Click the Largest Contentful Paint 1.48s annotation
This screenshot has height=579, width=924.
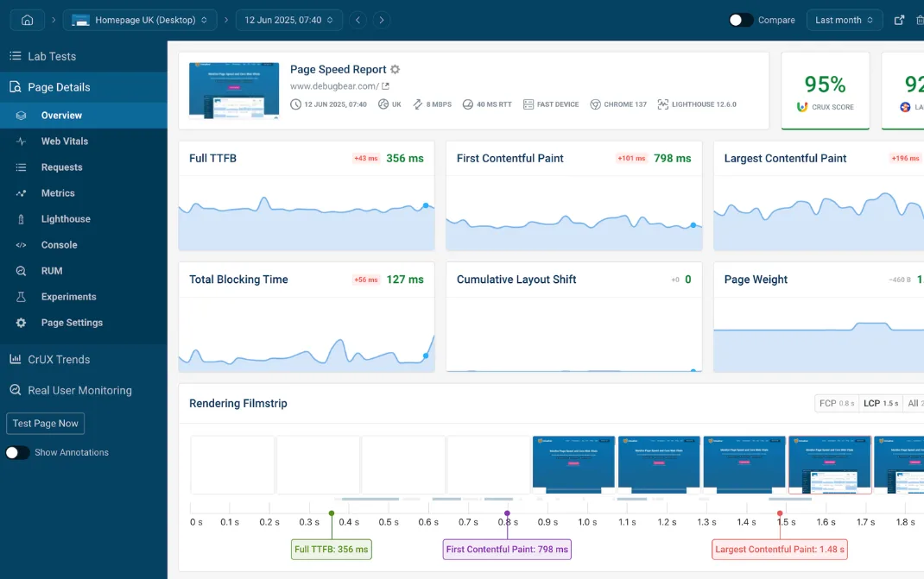coord(779,549)
